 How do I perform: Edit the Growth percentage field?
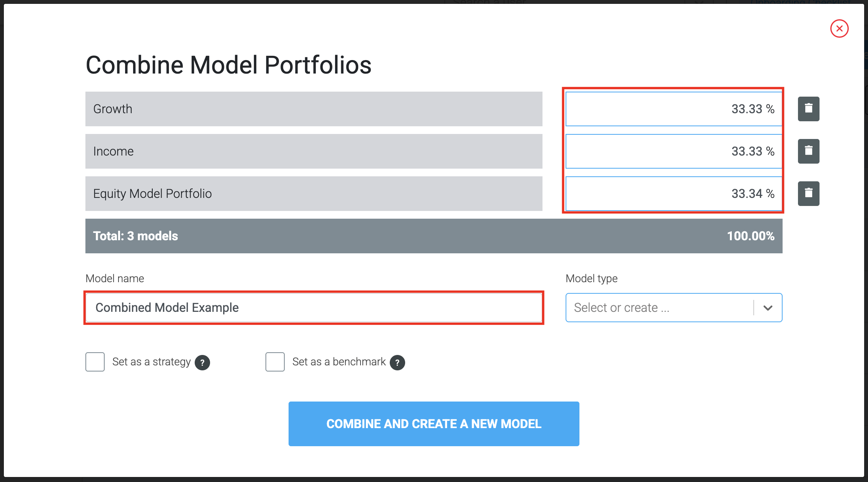674,109
